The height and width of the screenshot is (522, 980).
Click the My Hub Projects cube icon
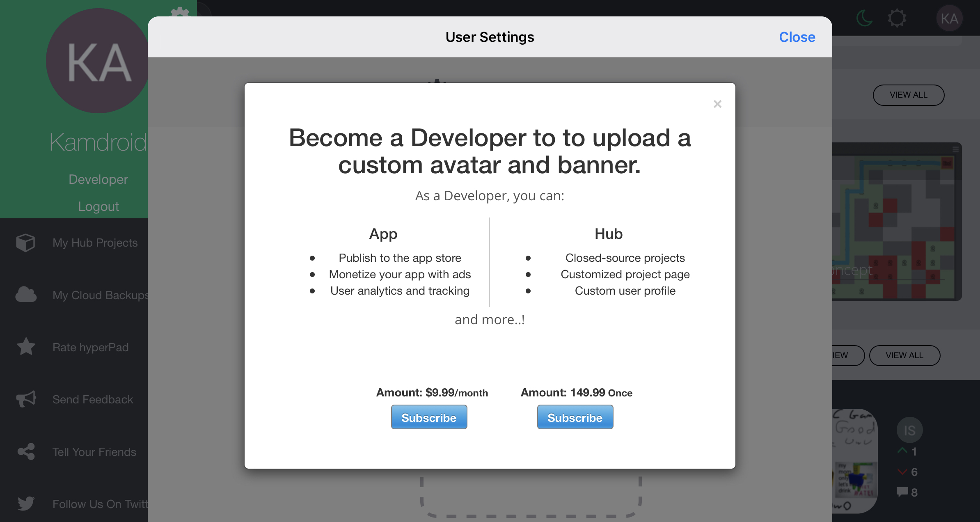click(x=25, y=243)
